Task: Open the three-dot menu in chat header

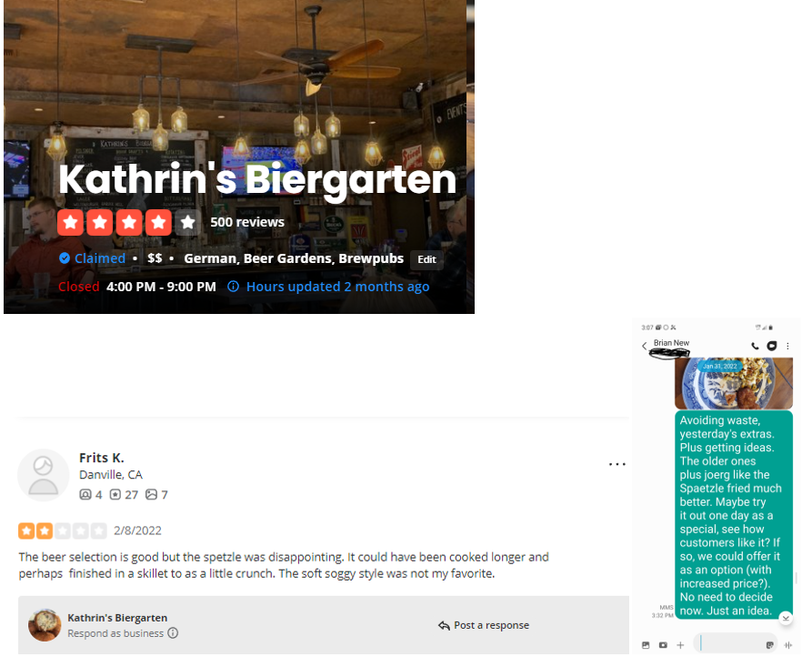Action: coord(787,347)
